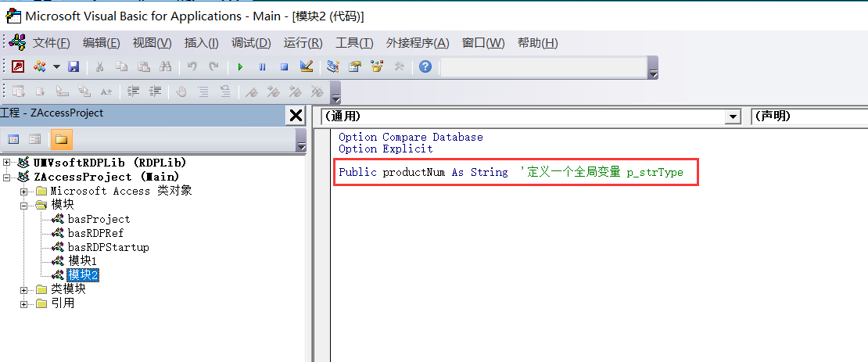Run the macro with the green play icon
868x362 pixels.
(240, 67)
